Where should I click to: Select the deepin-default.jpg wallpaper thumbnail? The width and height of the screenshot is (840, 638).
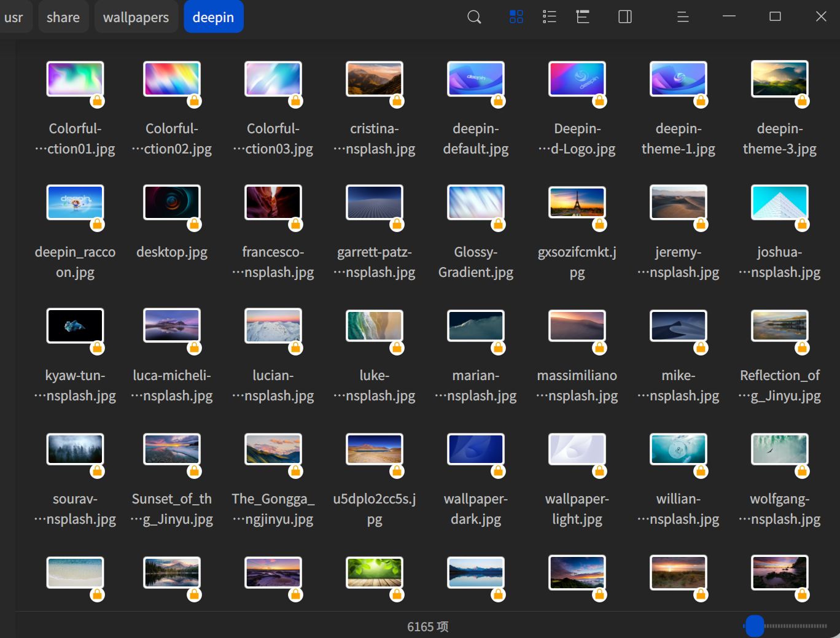click(x=476, y=79)
